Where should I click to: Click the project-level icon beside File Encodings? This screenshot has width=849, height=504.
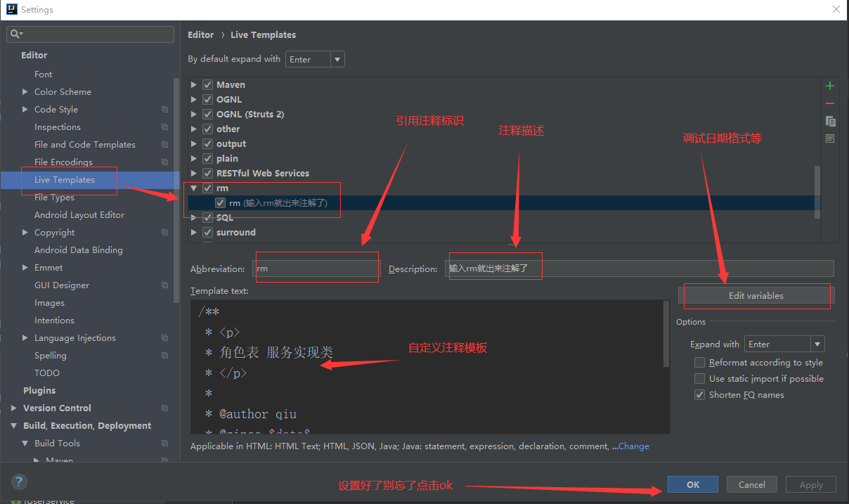(164, 162)
